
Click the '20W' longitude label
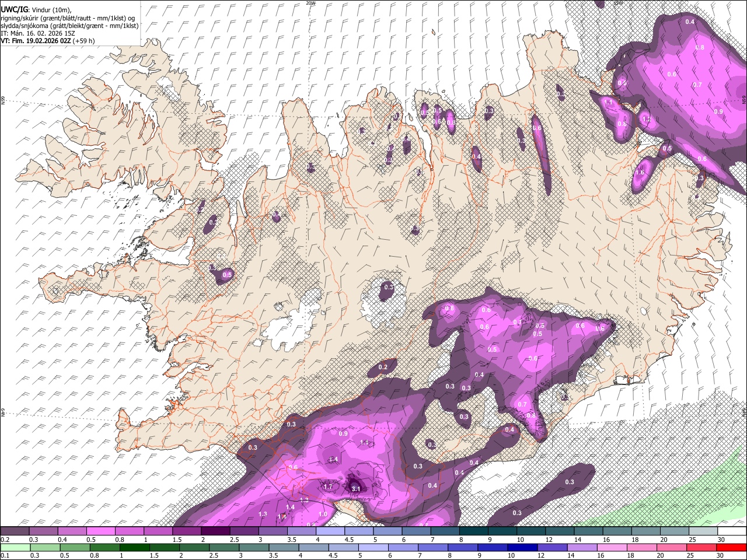point(310,3)
